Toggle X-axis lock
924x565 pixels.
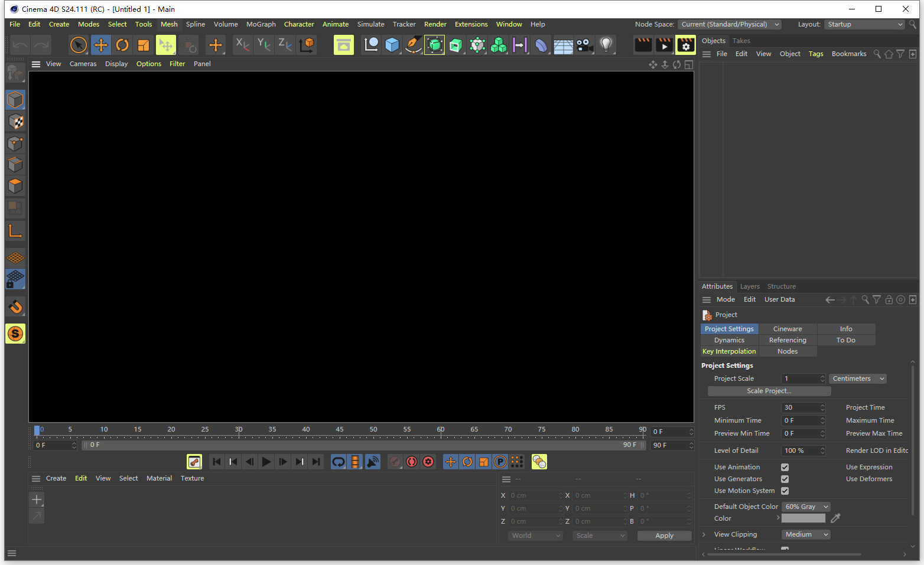[x=242, y=45]
